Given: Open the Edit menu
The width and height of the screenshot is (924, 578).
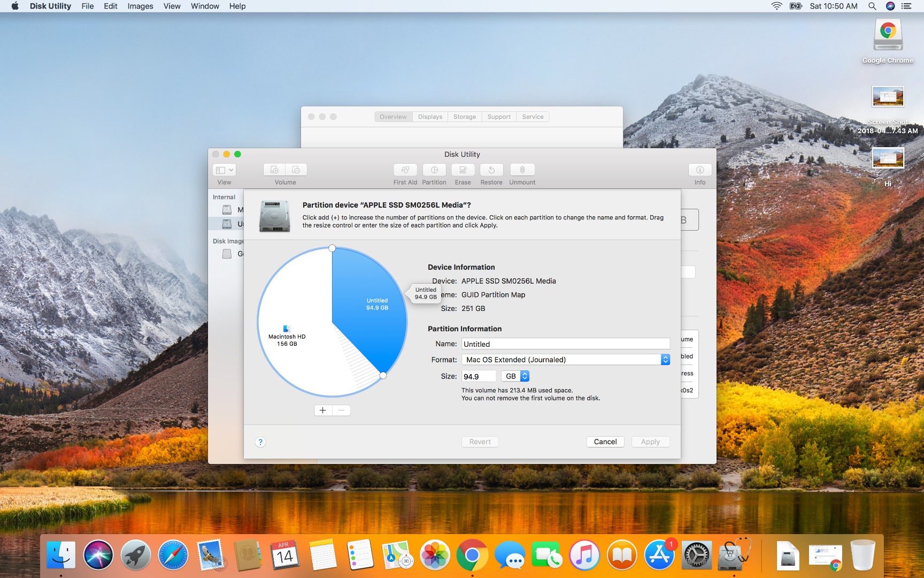Looking at the screenshot, I should [x=111, y=6].
